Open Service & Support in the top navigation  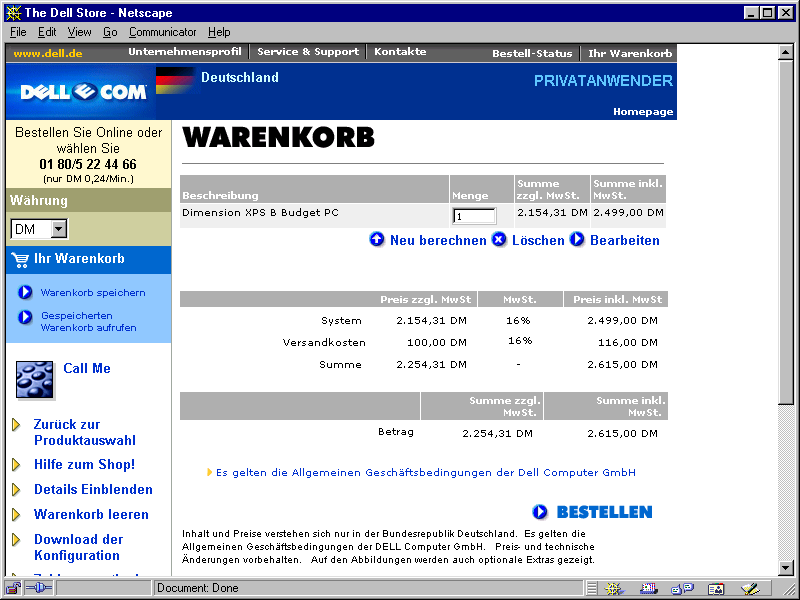pyautogui.click(x=308, y=52)
